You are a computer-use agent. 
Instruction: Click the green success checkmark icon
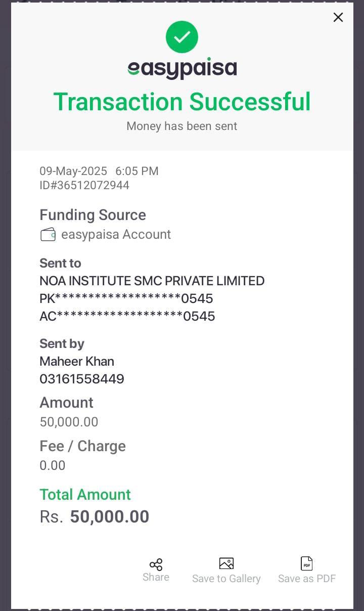[182, 37]
